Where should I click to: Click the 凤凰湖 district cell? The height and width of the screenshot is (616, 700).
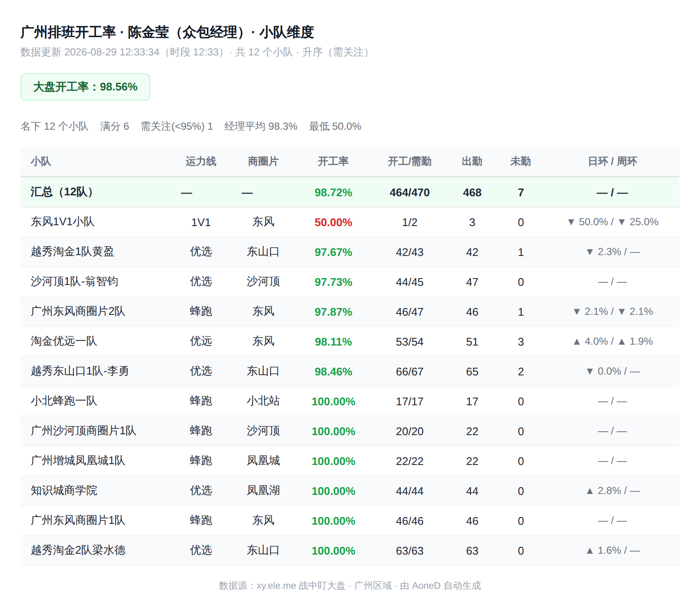coord(263,491)
